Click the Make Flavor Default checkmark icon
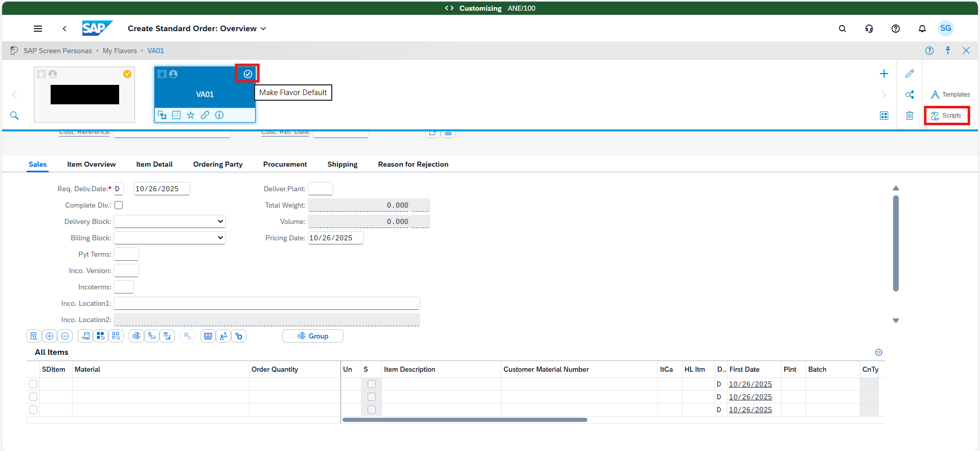The image size is (980, 451). 247,74
